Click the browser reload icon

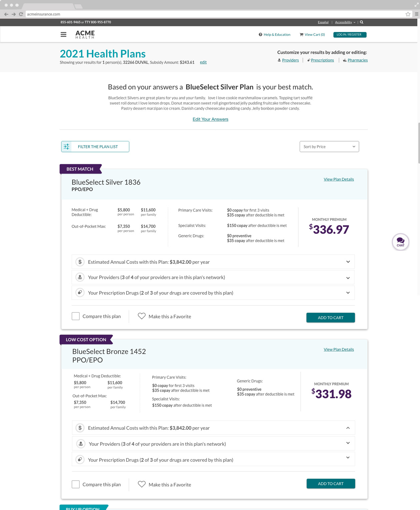point(21,14)
